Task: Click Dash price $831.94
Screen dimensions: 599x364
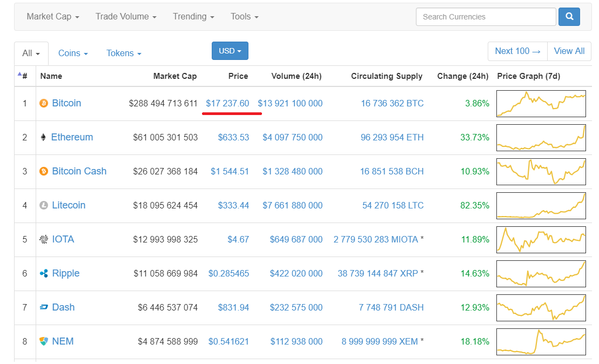Action: pos(233,307)
